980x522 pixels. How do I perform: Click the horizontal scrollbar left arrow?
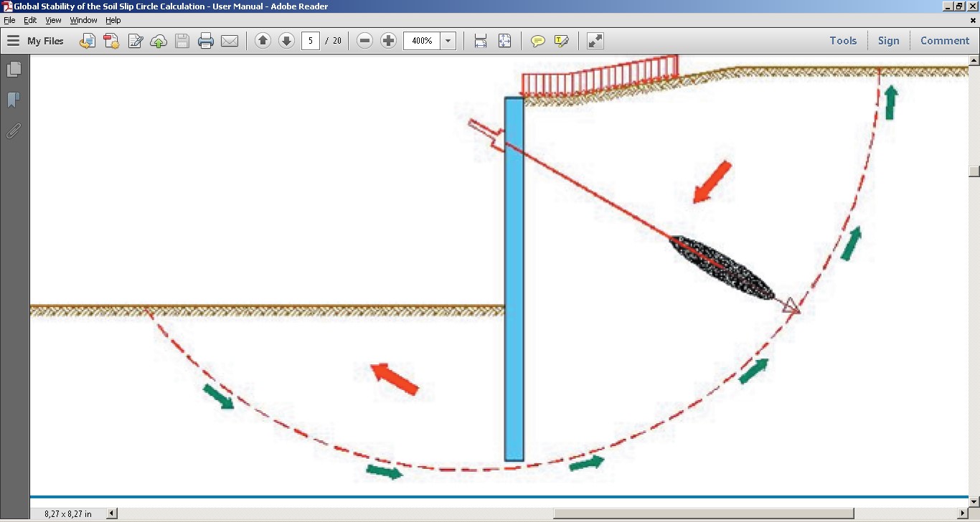(112, 513)
